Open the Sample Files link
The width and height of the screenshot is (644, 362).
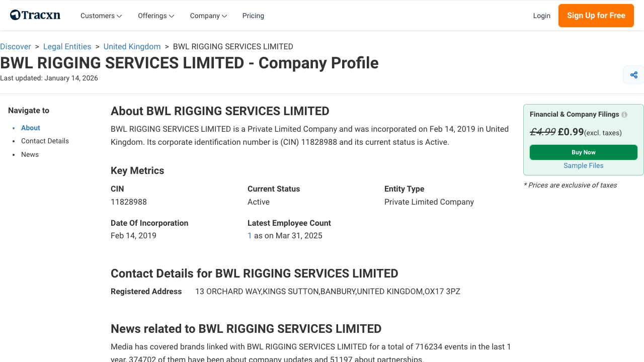point(583,165)
